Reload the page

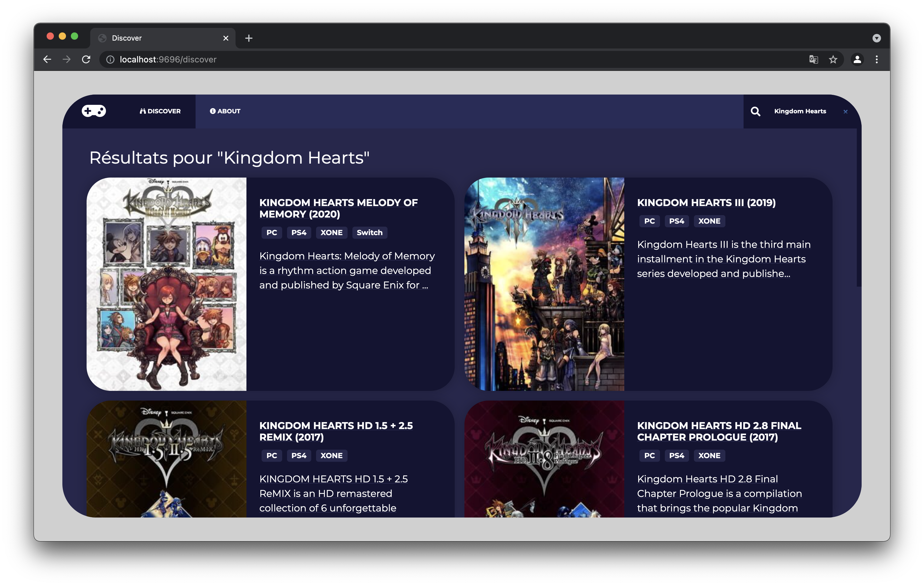point(86,59)
